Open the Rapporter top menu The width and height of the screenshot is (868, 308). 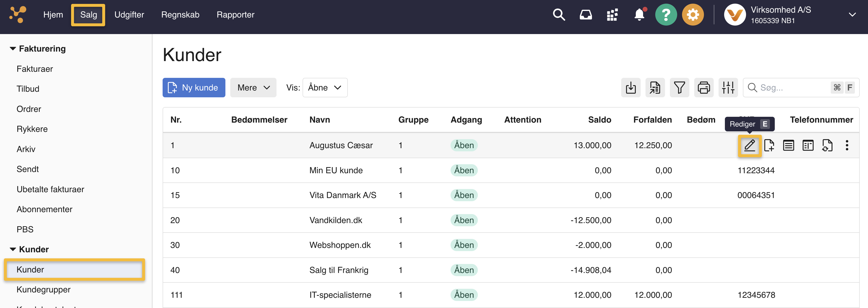point(235,15)
